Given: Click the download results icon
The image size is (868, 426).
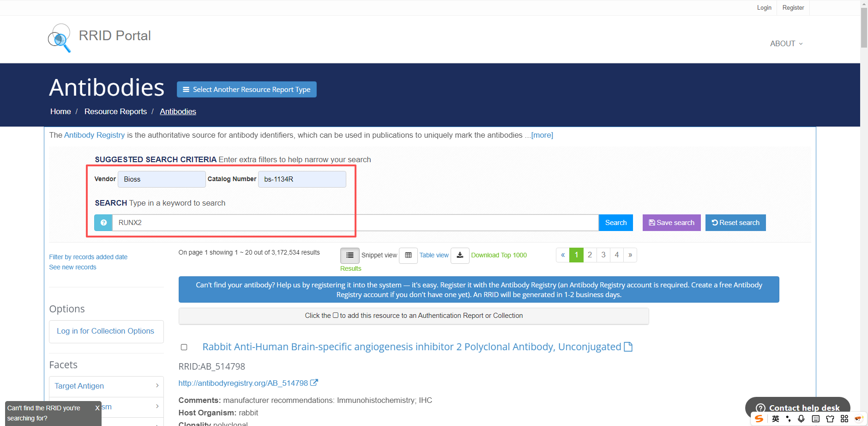Looking at the screenshot, I should [x=460, y=255].
